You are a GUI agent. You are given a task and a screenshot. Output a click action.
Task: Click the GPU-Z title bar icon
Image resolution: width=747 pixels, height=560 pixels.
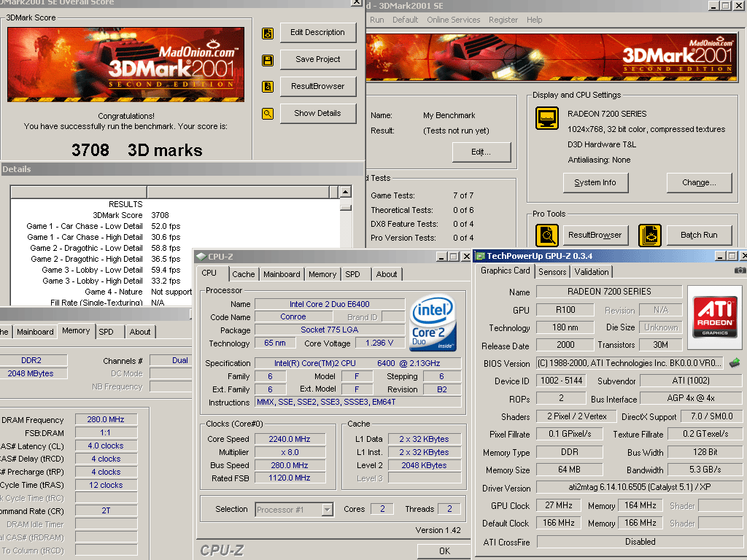coord(480,256)
